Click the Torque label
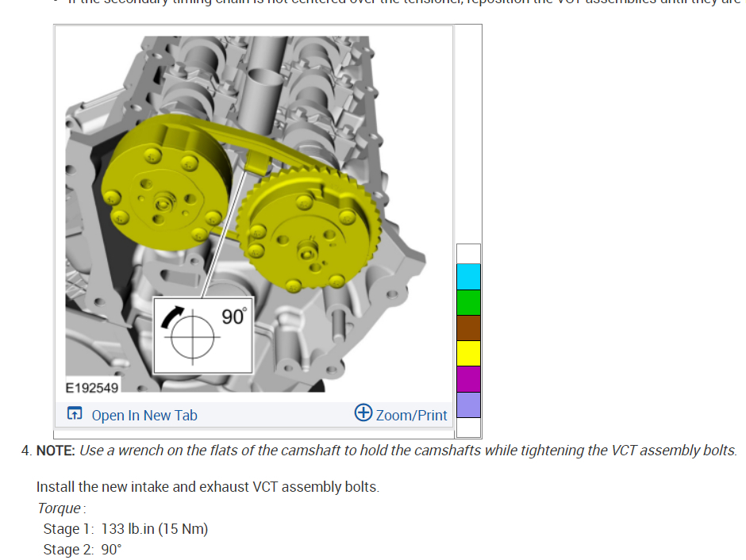The image size is (746, 560). click(x=59, y=508)
